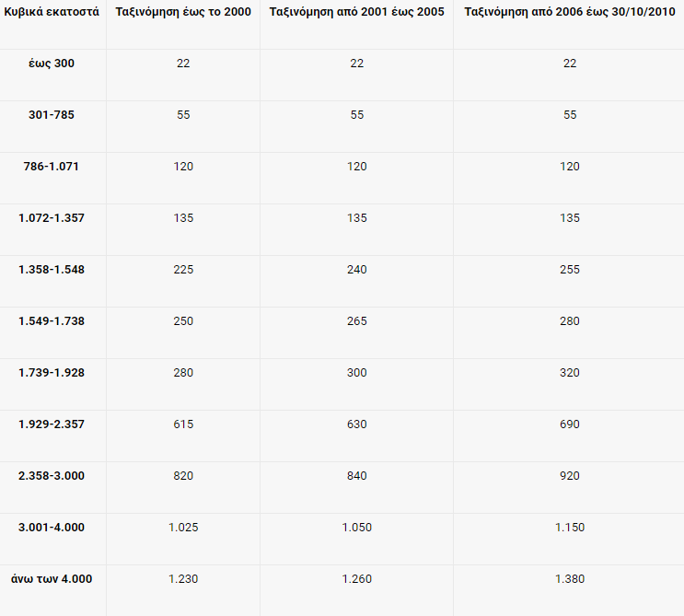Select the '1.549-1.738' row label
Image resolution: width=684 pixels, height=616 pixels.
pos(52,321)
